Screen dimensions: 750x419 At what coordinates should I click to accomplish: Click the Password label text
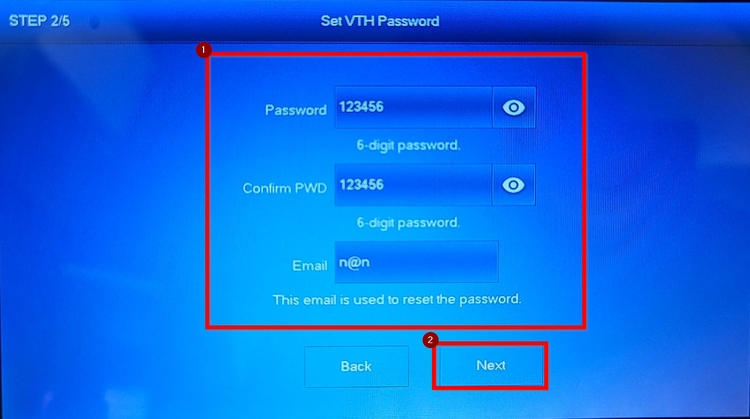pyautogui.click(x=296, y=110)
